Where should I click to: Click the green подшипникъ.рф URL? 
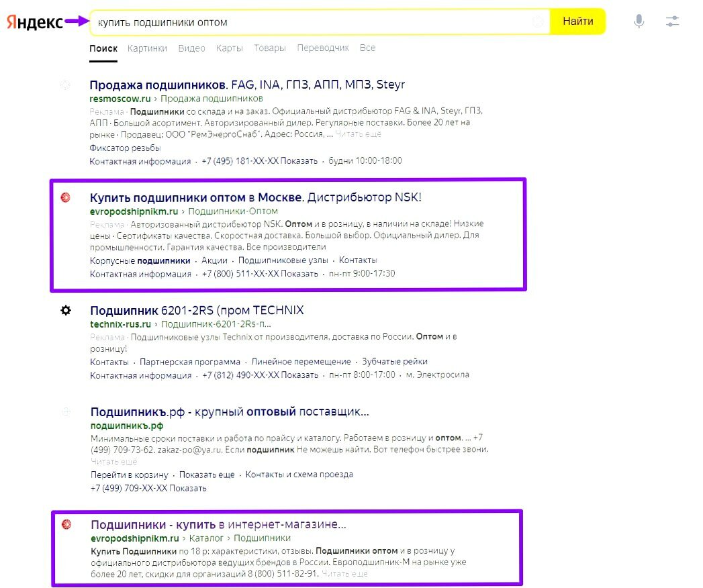(127, 426)
